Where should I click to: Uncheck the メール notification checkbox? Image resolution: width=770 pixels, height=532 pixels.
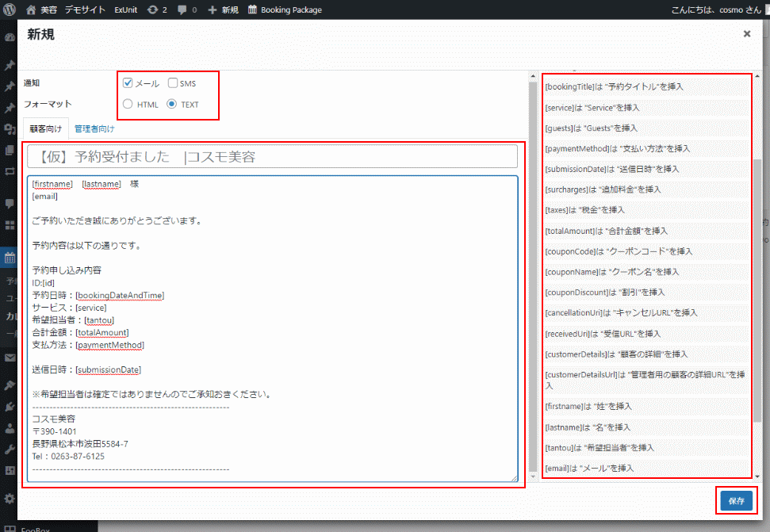(x=128, y=83)
